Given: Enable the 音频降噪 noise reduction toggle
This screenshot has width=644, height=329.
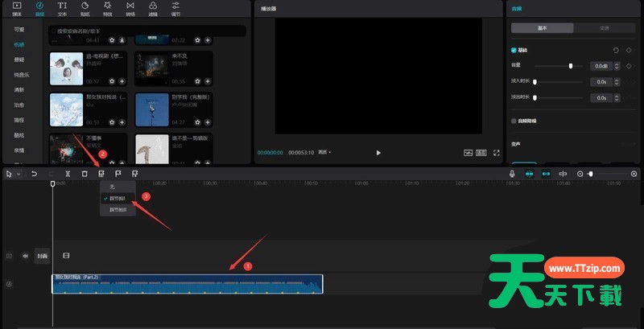Looking at the screenshot, I should 514,121.
